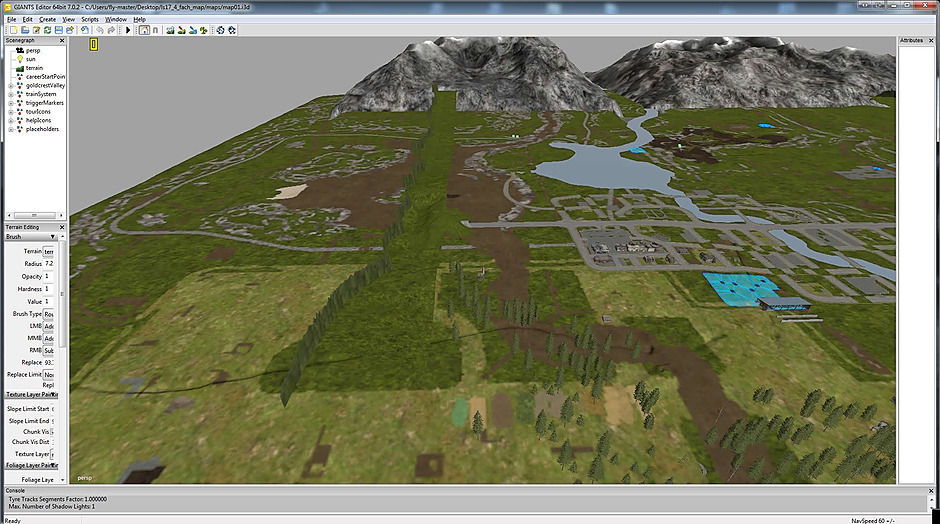The width and height of the screenshot is (940, 524).
Task: Toggle the Chunk Vis checkbox
Action: point(52,432)
